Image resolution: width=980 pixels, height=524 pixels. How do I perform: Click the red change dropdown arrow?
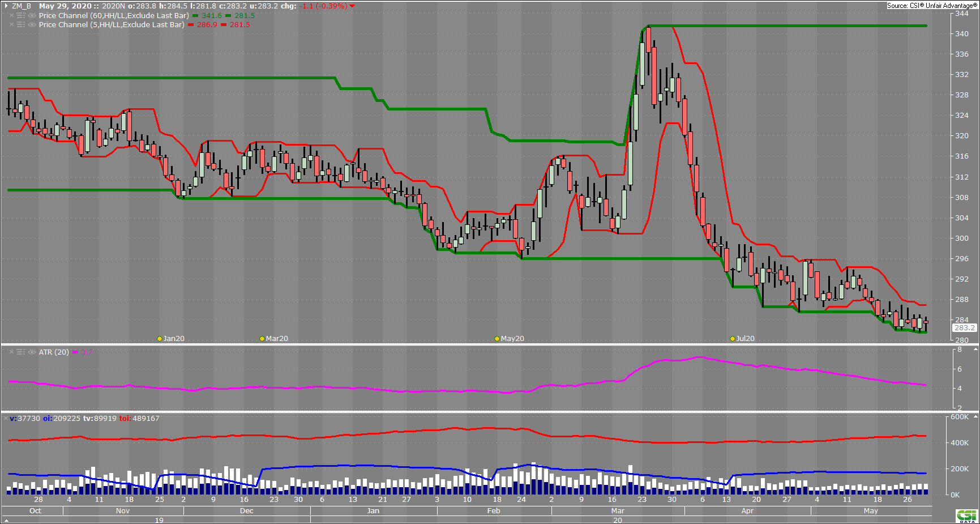point(352,6)
